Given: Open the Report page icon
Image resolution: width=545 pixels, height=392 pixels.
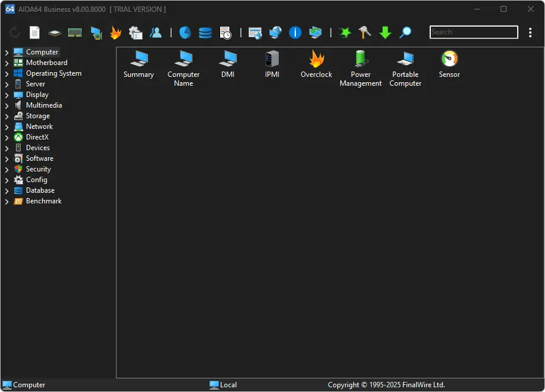Looking at the screenshot, I should (x=34, y=33).
